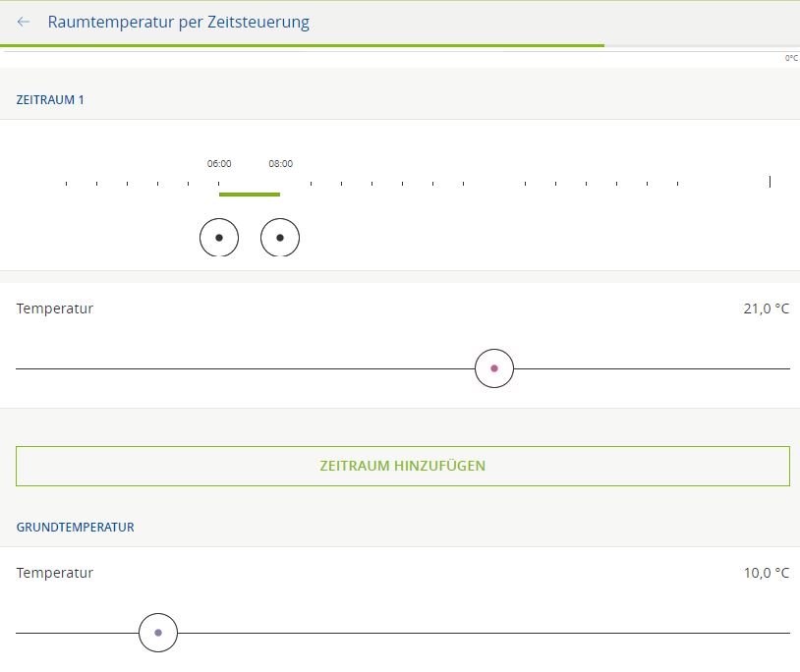Click the Temperatur label under Grundtemperatur
Image resolution: width=800 pixels, height=672 pixels.
pos(55,573)
